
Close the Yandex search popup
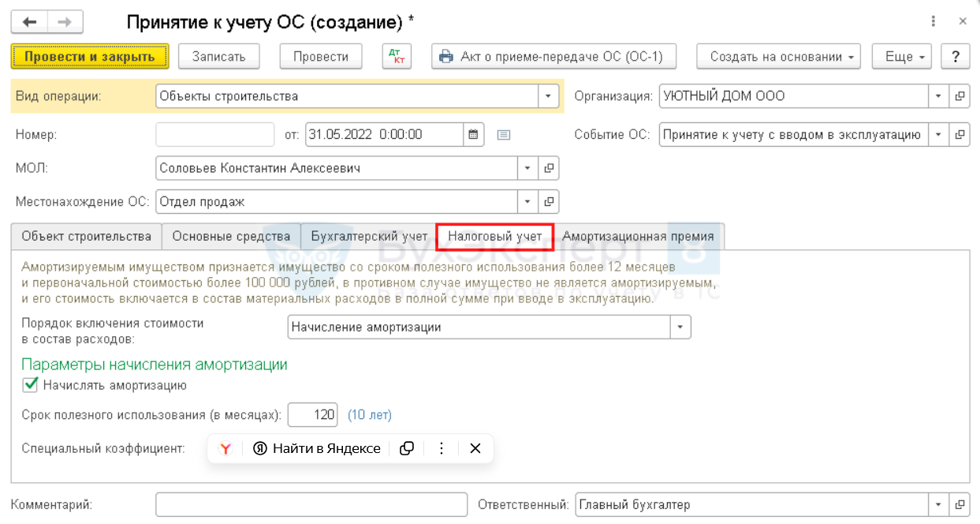pos(475,448)
